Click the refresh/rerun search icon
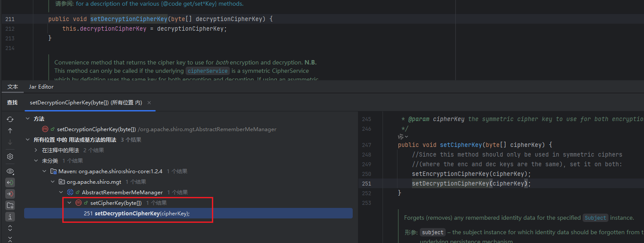The height and width of the screenshot is (243, 644). 10,119
